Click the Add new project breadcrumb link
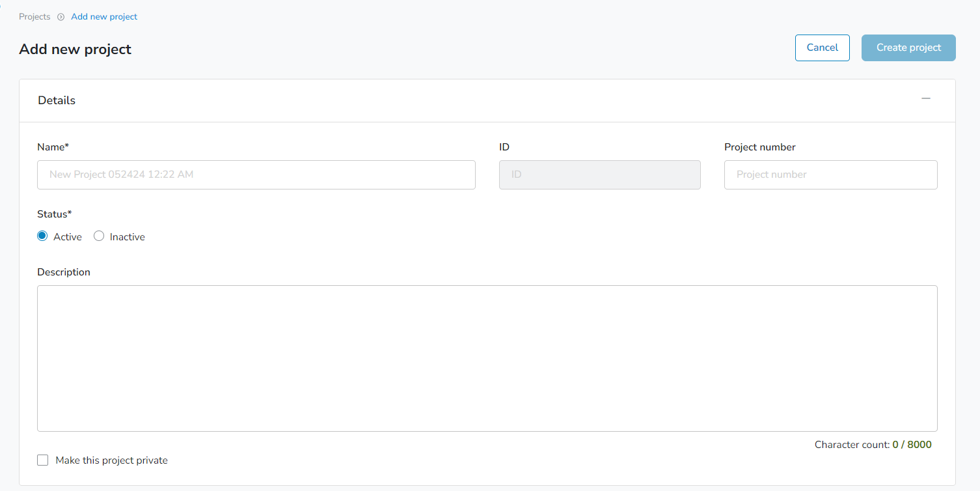 coord(104,16)
